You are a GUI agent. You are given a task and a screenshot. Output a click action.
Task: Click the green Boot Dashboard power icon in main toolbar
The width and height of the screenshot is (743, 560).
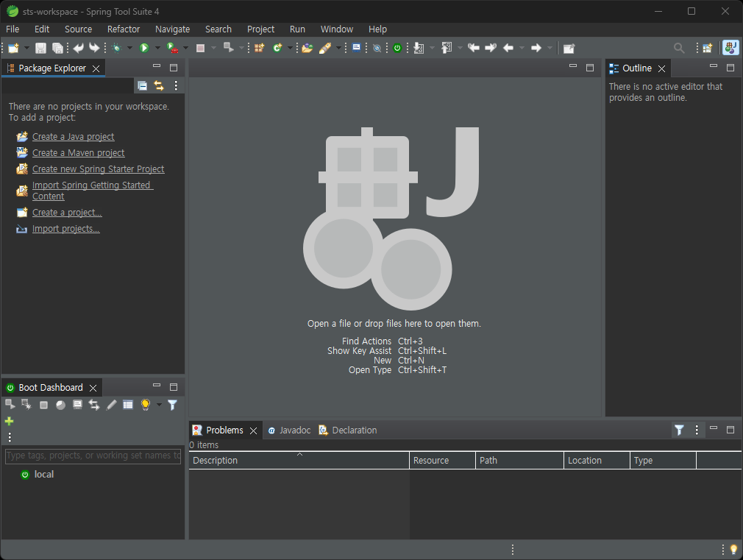coord(397,48)
